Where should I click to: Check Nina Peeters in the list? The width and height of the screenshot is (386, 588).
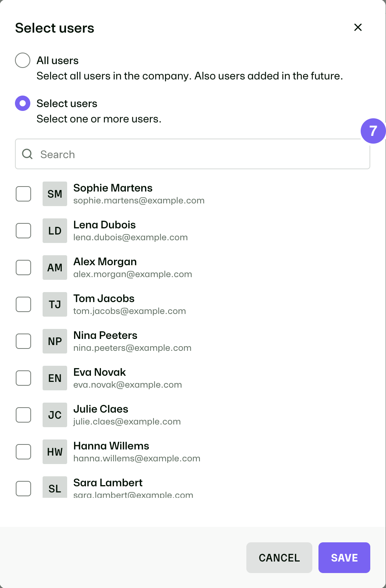(x=23, y=341)
